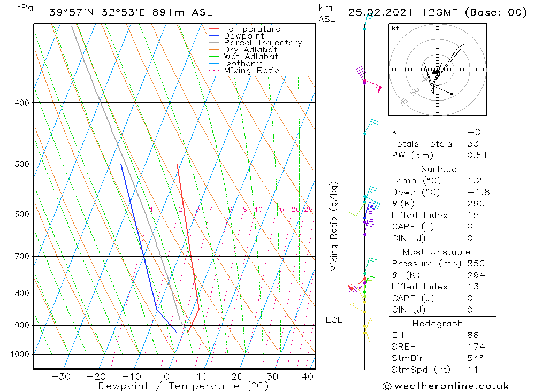
Task: Click the 600 hPa pressure label
Action: click(22, 214)
